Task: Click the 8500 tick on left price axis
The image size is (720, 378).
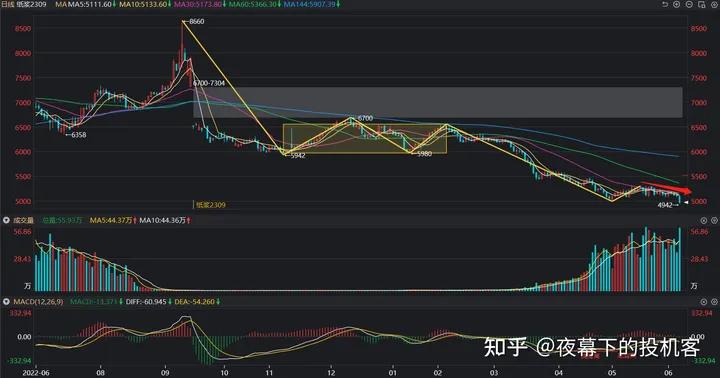Action: coord(23,28)
